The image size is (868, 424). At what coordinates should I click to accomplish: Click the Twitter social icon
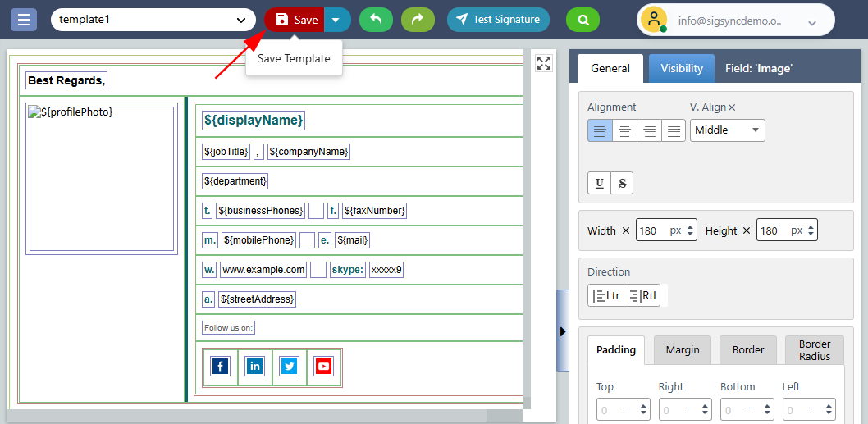coord(290,367)
